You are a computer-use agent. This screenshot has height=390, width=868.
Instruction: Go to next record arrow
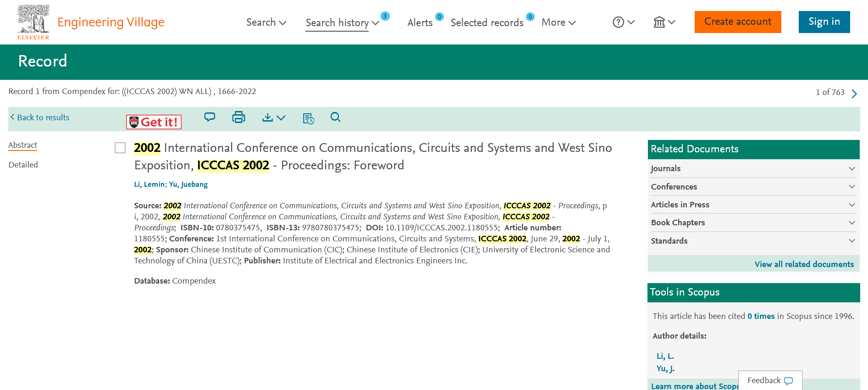click(854, 94)
